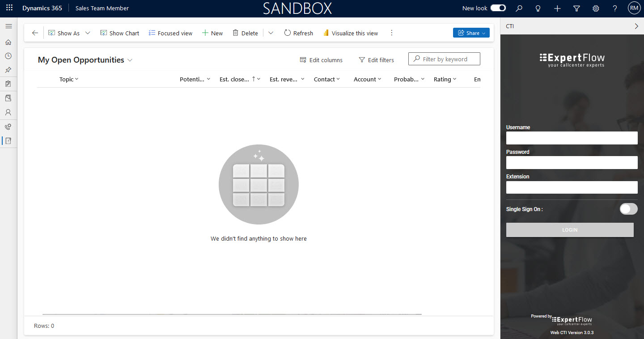Click the Username field in the CTI panel
644x339 pixels.
tap(572, 138)
